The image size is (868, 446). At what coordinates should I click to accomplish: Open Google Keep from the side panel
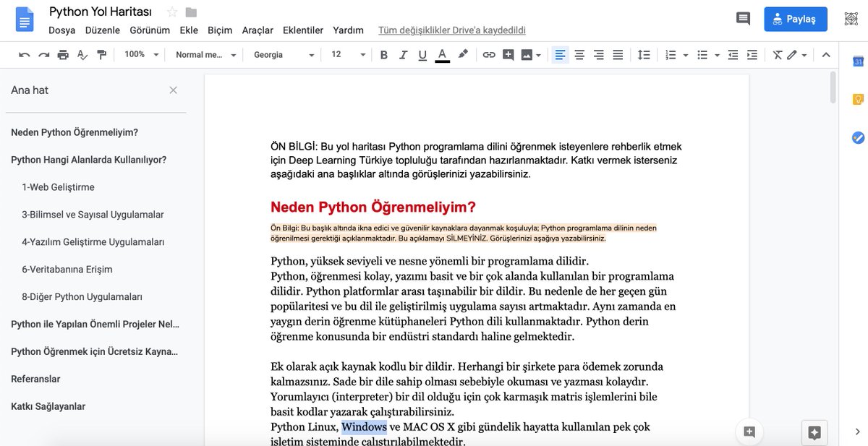857,98
